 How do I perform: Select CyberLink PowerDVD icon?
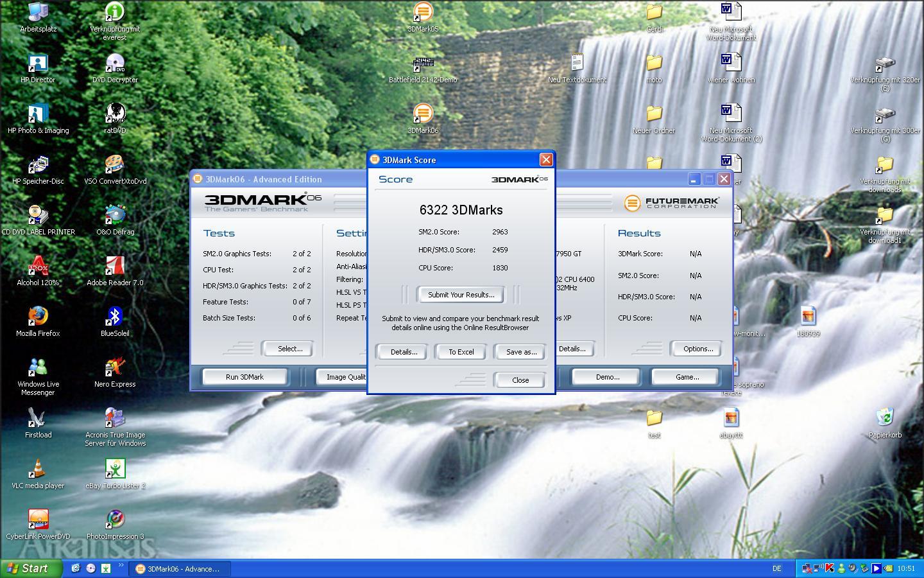tap(38, 525)
